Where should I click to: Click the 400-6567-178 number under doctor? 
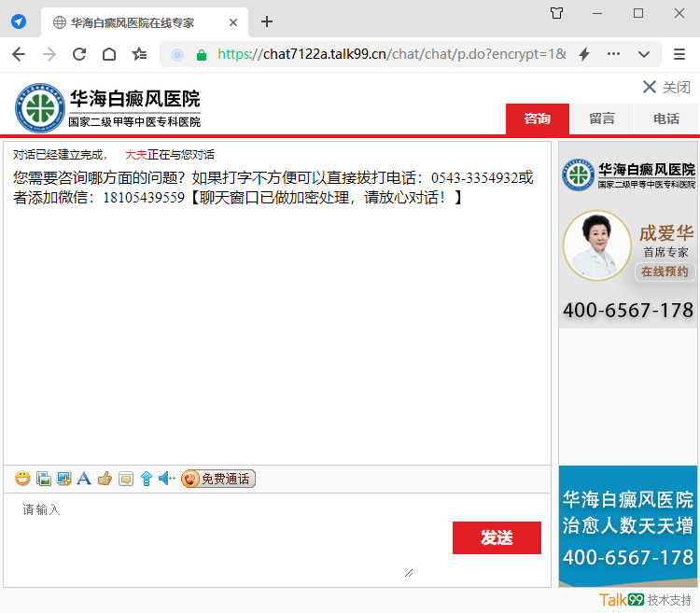click(628, 310)
